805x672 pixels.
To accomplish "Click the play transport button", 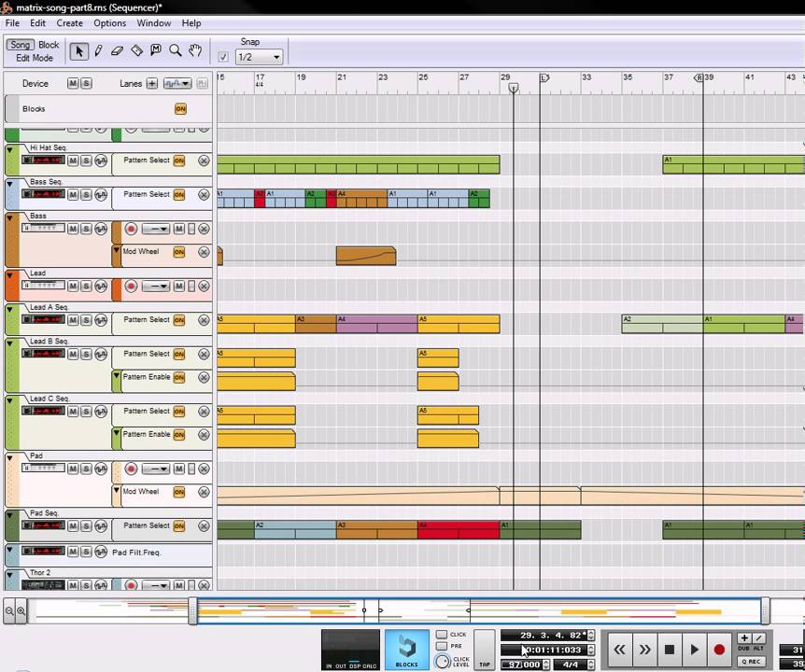I will coord(694,650).
